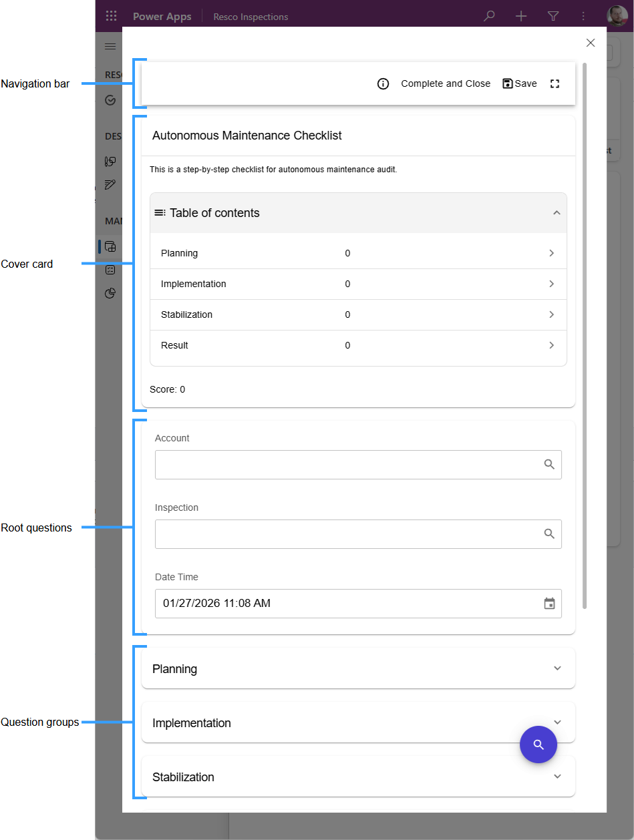Save the questionnaire
634x840 pixels.
click(x=520, y=84)
